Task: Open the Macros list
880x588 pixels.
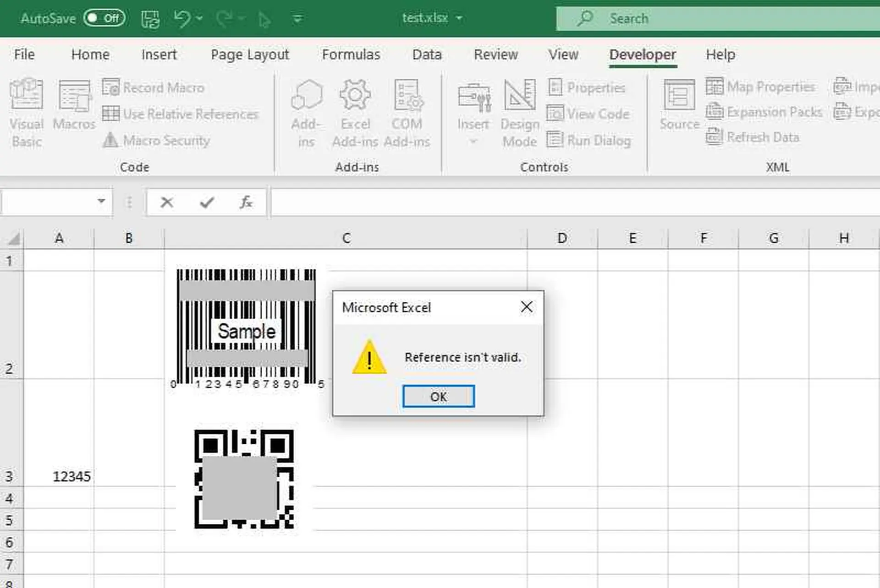Action: [74, 105]
